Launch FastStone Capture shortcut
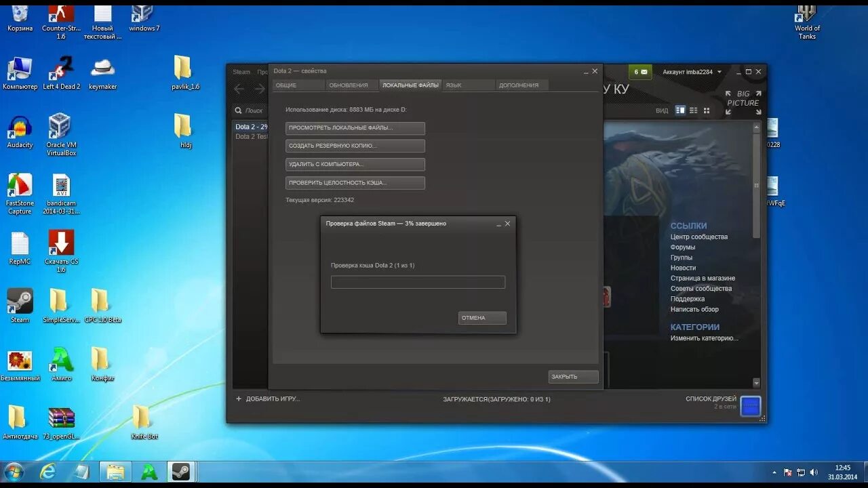The height and width of the screenshot is (488, 868). (20, 195)
